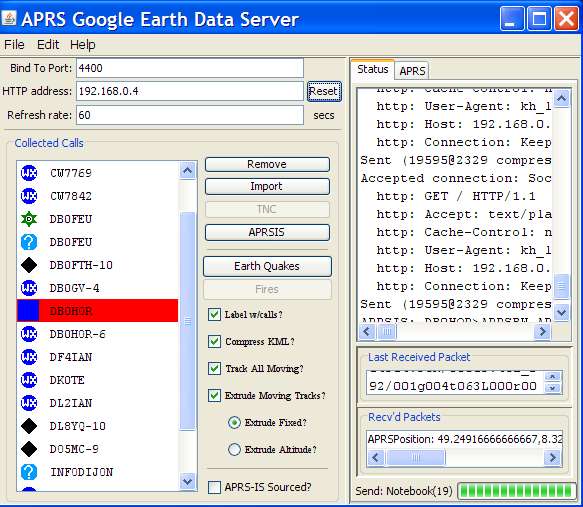Click the WX icon beside DL2IAN

(x=29, y=403)
